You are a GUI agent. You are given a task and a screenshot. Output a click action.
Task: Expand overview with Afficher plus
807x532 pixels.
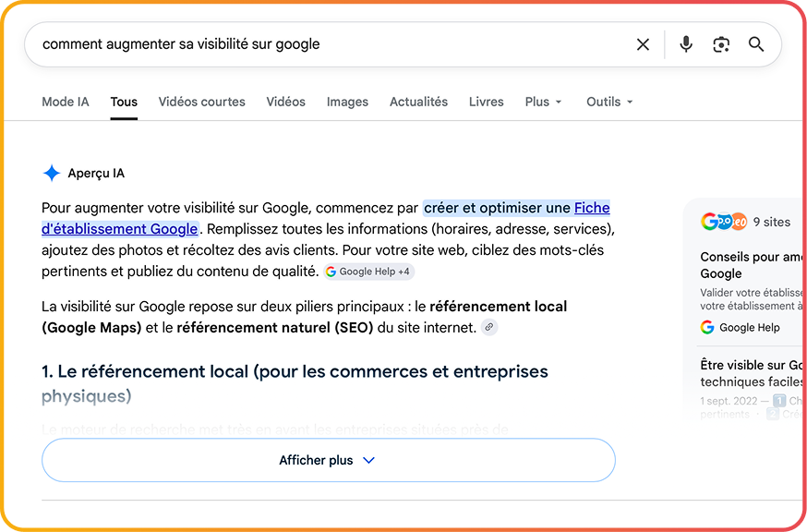pos(329,460)
